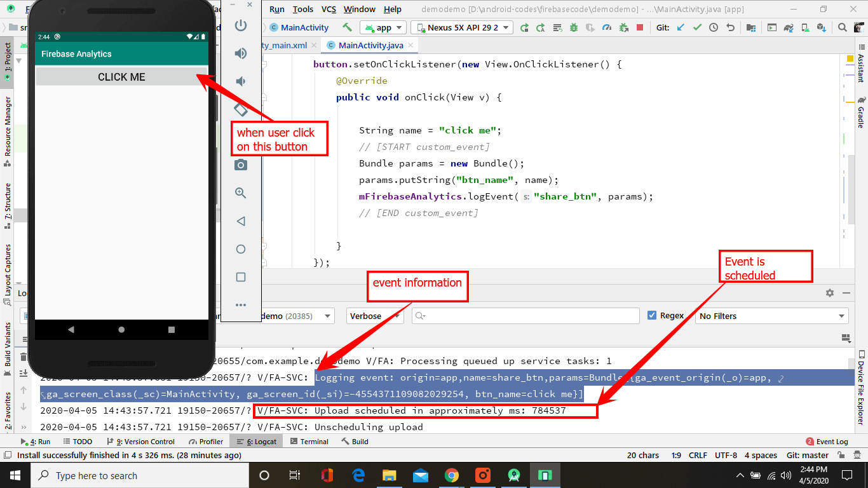Open the Device File Explorer side panel

coord(862,388)
